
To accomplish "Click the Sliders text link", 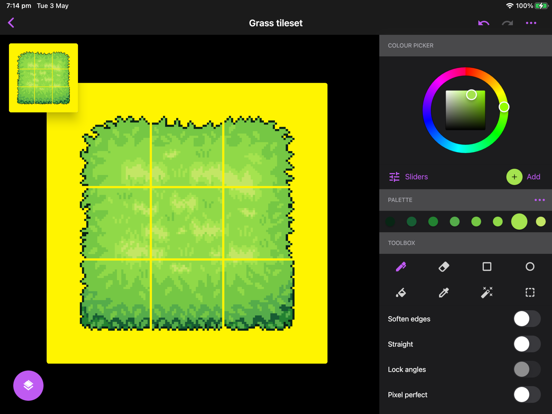I will pos(416,177).
